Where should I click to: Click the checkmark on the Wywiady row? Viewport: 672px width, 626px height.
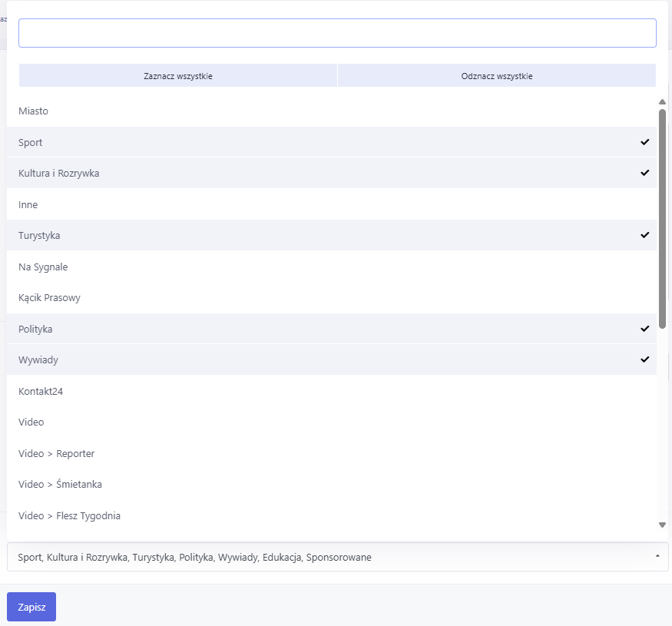644,359
